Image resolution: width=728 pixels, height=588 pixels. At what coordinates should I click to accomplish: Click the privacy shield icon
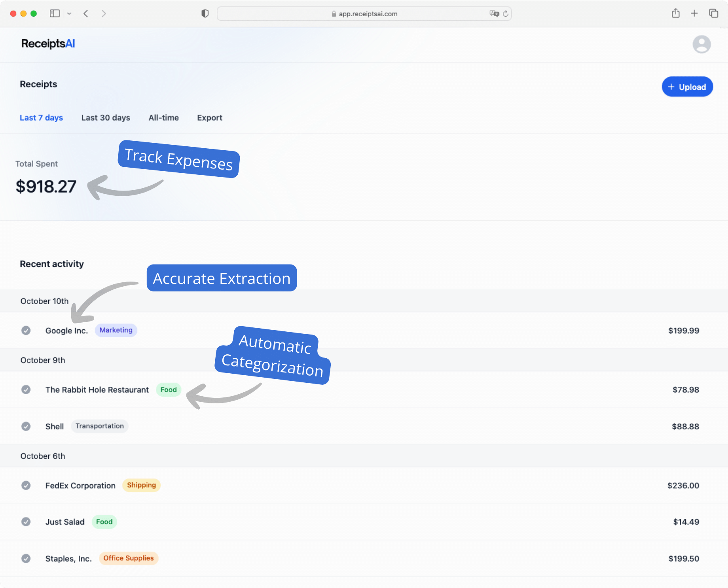205,13
